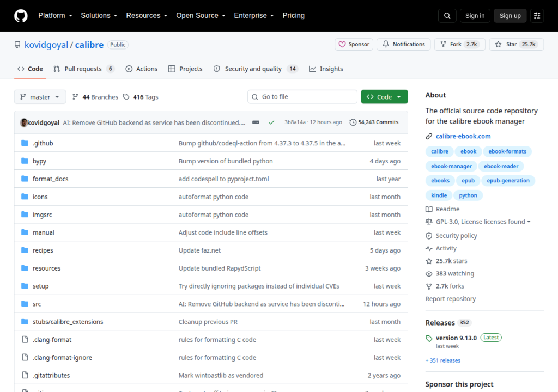The image size is (558, 392).
Task: Open the appearance settings icon beside Sign up
Action: click(x=537, y=16)
